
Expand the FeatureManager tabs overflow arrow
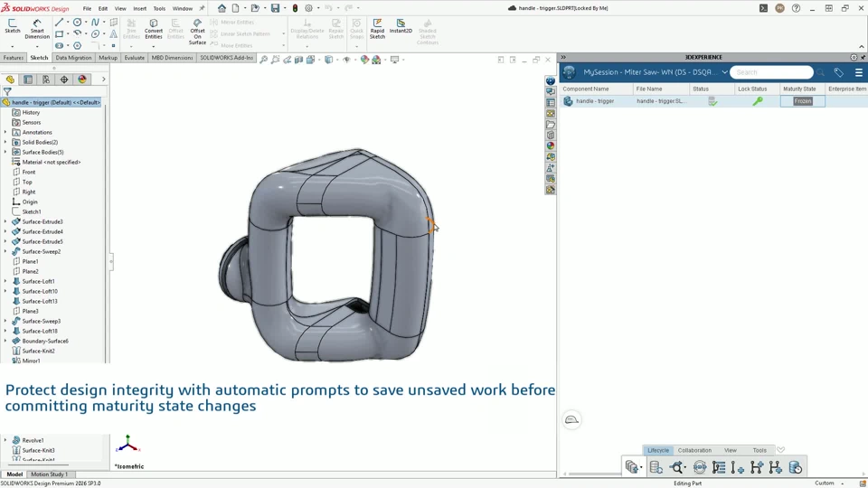click(x=103, y=80)
